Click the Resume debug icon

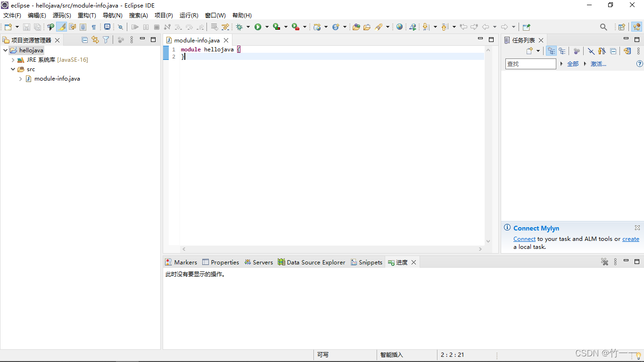135,27
